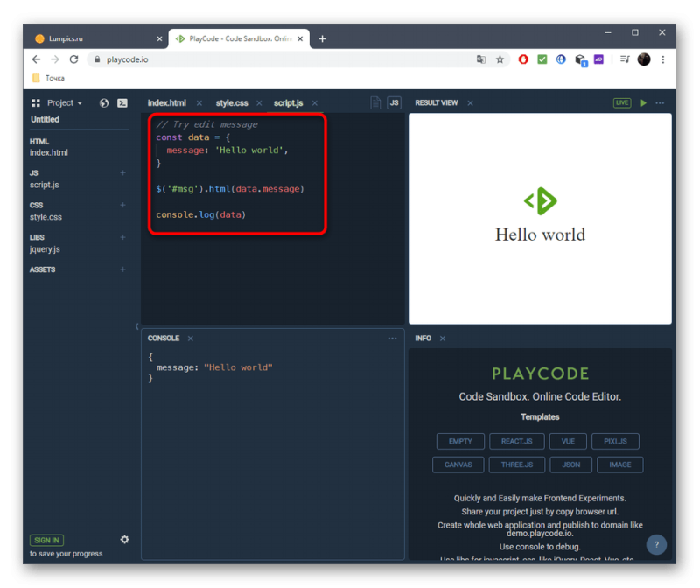Select the script.js editor tab
The height and width of the screenshot is (588, 700).
pos(289,103)
